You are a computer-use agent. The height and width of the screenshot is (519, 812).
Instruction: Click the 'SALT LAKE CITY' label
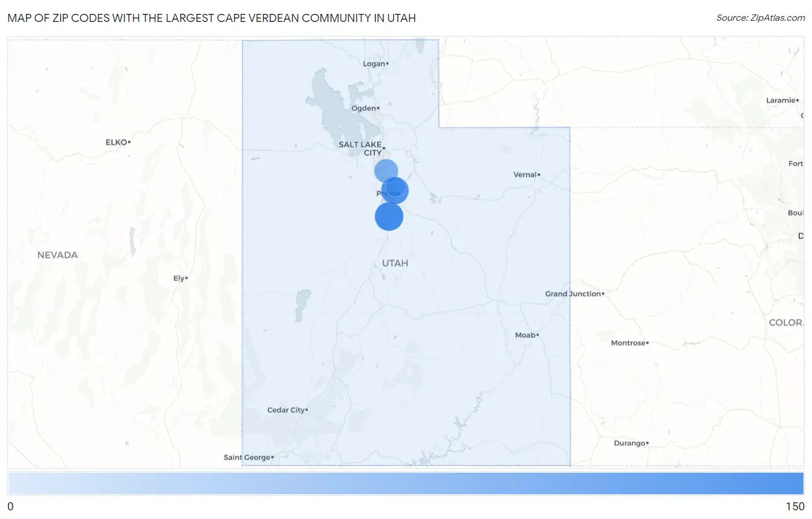pos(361,148)
